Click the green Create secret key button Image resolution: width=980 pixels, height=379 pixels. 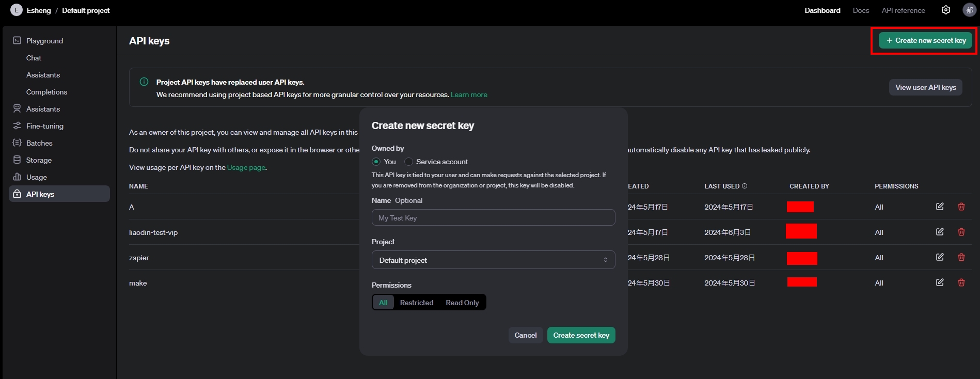pyautogui.click(x=581, y=335)
